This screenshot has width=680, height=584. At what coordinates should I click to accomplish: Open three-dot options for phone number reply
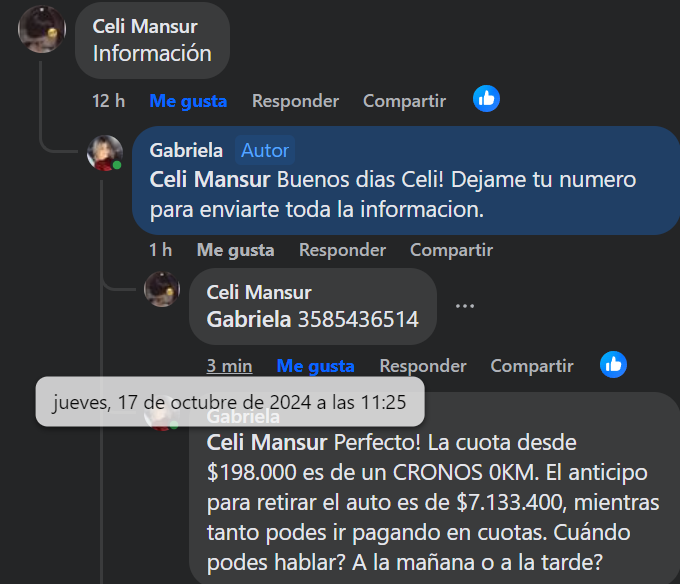[x=465, y=305]
